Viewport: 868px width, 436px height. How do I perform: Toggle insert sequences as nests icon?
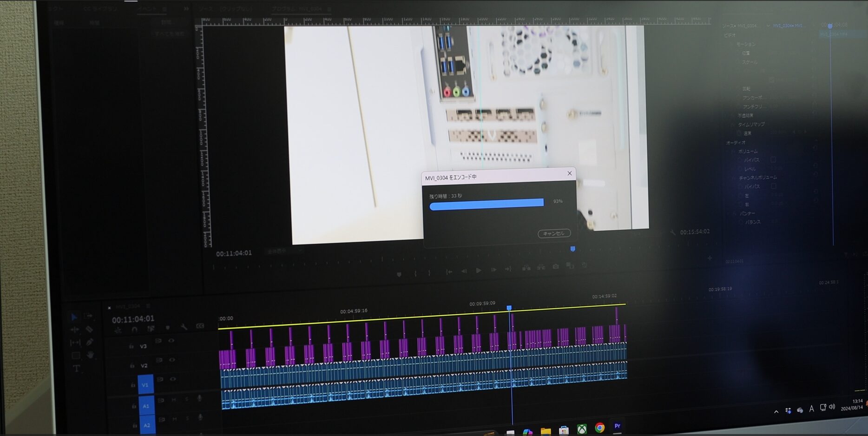[x=118, y=330]
